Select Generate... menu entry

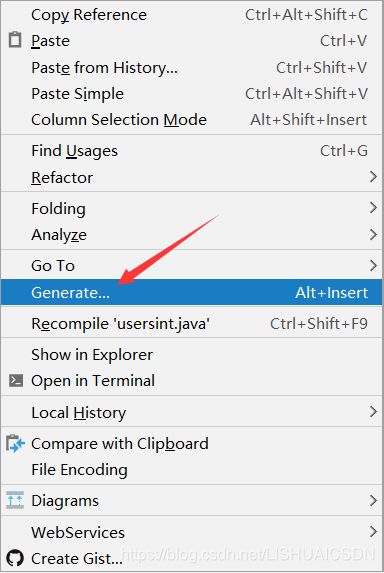(x=191, y=292)
